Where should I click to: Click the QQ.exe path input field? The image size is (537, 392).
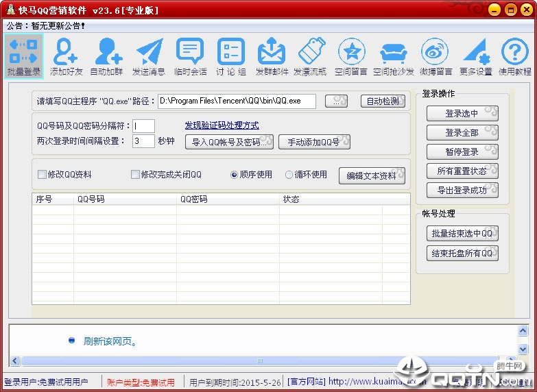click(237, 101)
